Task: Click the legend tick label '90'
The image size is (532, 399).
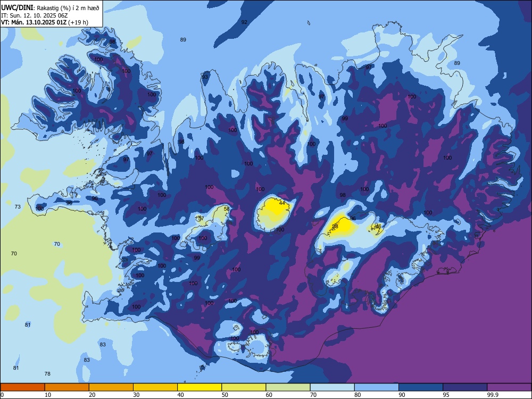Action: pyautogui.click(x=402, y=395)
